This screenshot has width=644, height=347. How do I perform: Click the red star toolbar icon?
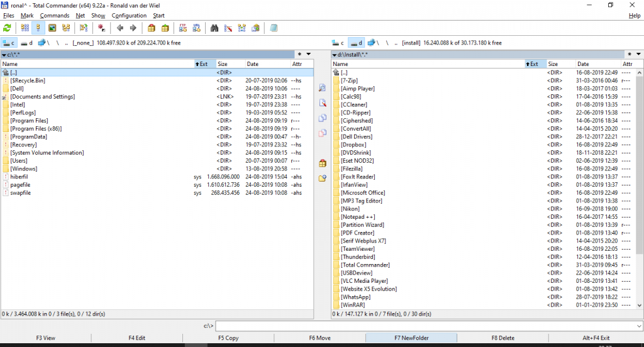(101, 28)
